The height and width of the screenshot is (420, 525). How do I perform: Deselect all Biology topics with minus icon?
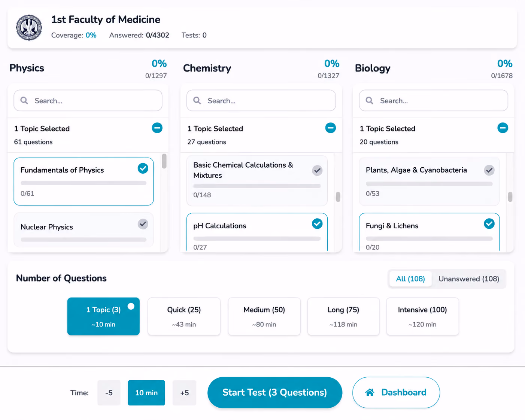tap(503, 128)
